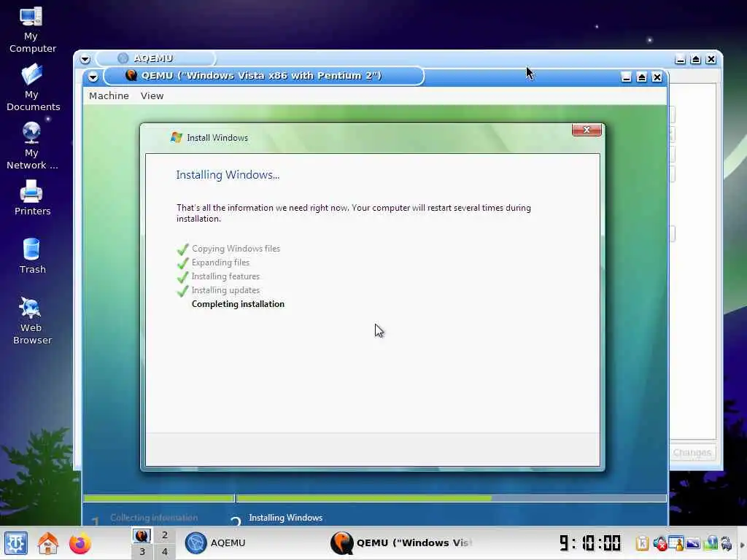Open the My Documents desktop icon

[x=32, y=87]
